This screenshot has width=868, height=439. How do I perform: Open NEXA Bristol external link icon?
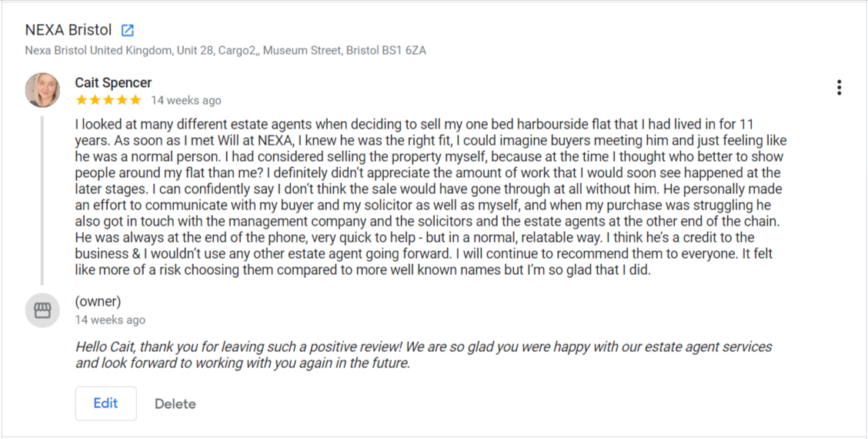(x=128, y=31)
